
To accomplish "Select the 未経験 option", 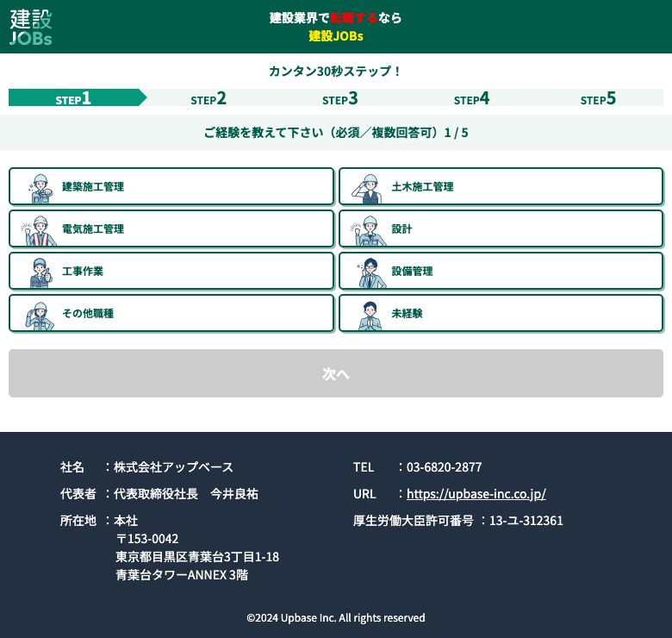I will click(501, 314).
